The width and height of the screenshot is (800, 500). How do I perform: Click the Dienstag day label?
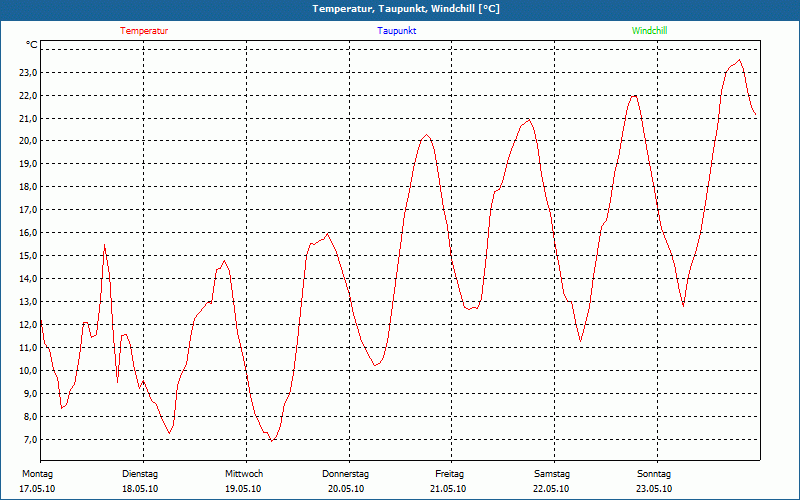click(x=140, y=474)
